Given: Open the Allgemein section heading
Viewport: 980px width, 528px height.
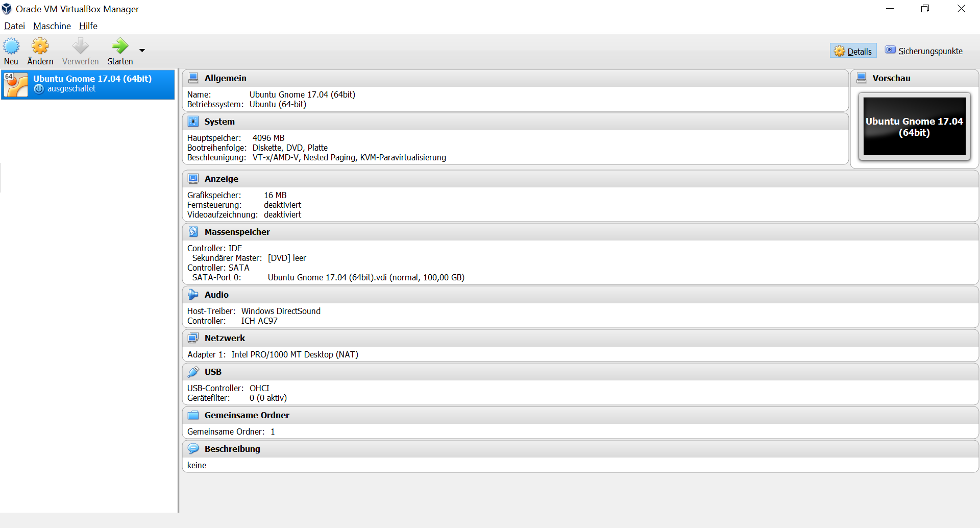Looking at the screenshot, I should (225, 78).
